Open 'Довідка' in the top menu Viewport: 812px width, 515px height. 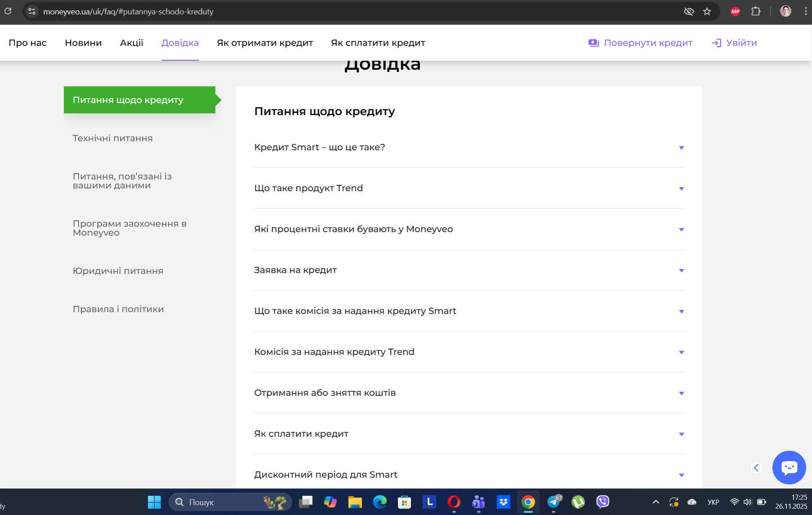(x=180, y=43)
